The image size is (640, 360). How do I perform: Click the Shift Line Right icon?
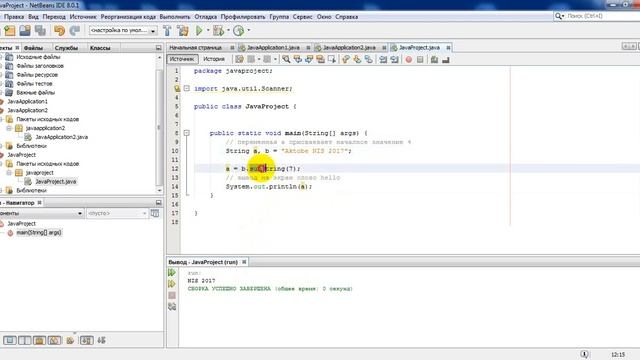pyautogui.click(x=394, y=60)
